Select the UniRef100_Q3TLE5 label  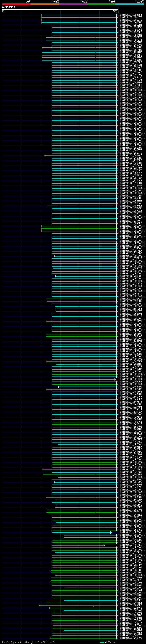pos(131,170)
